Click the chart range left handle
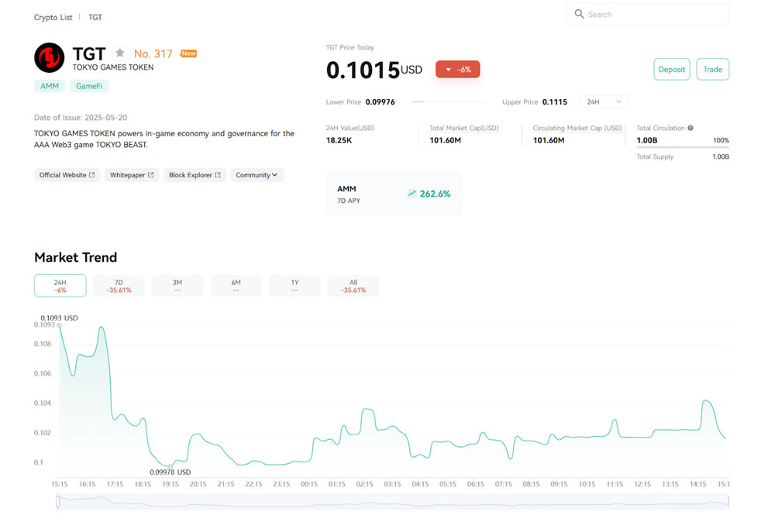This screenshot has width=775, height=532. pos(58,502)
